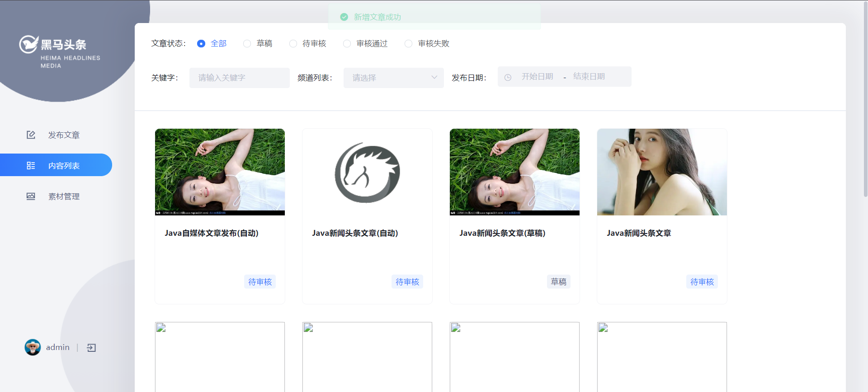Viewport: 868px width, 392px height.
Task: Click the admin username text
Action: pos(58,347)
